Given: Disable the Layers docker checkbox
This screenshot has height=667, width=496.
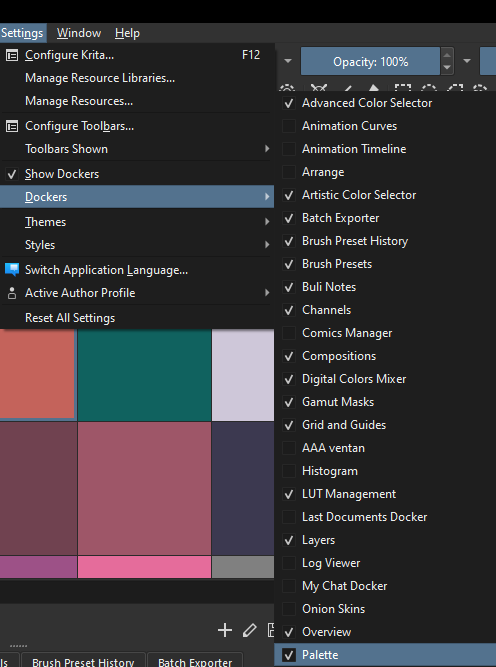Looking at the screenshot, I should click(289, 540).
